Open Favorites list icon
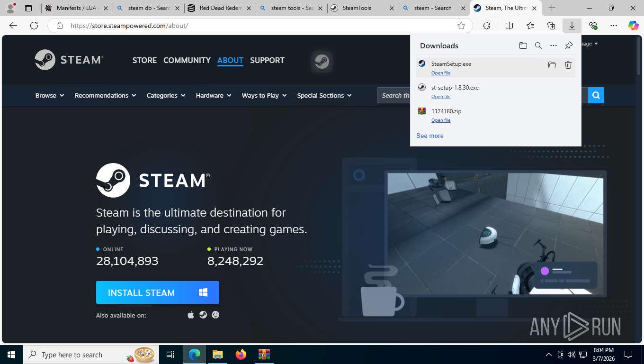The image size is (644, 364). (x=530, y=26)
